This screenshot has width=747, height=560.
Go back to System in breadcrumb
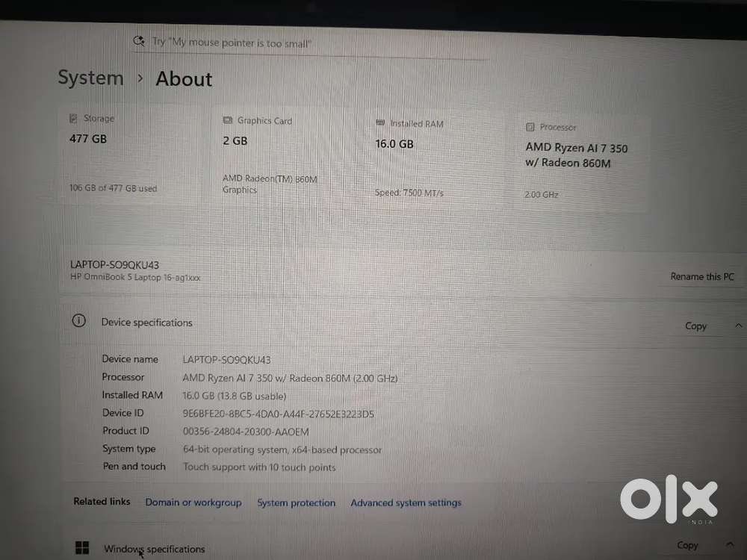pyautogui.click(x=90, y=78)
